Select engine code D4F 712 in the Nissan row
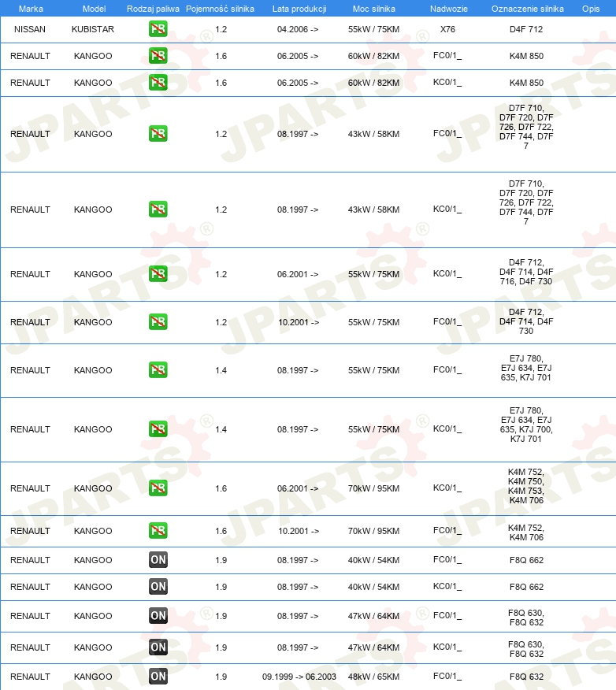The image size is (616, 690). coord(526,29)
